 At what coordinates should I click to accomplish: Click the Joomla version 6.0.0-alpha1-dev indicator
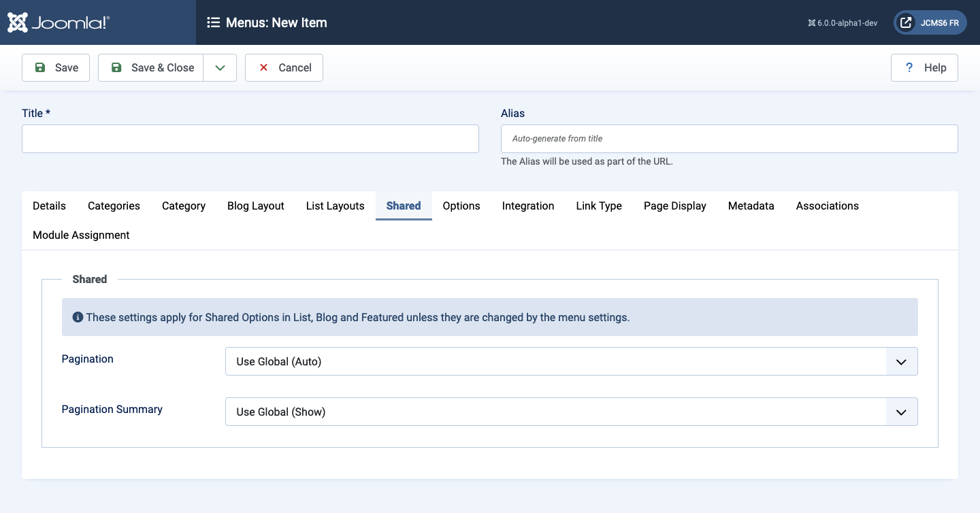(843, 23)
